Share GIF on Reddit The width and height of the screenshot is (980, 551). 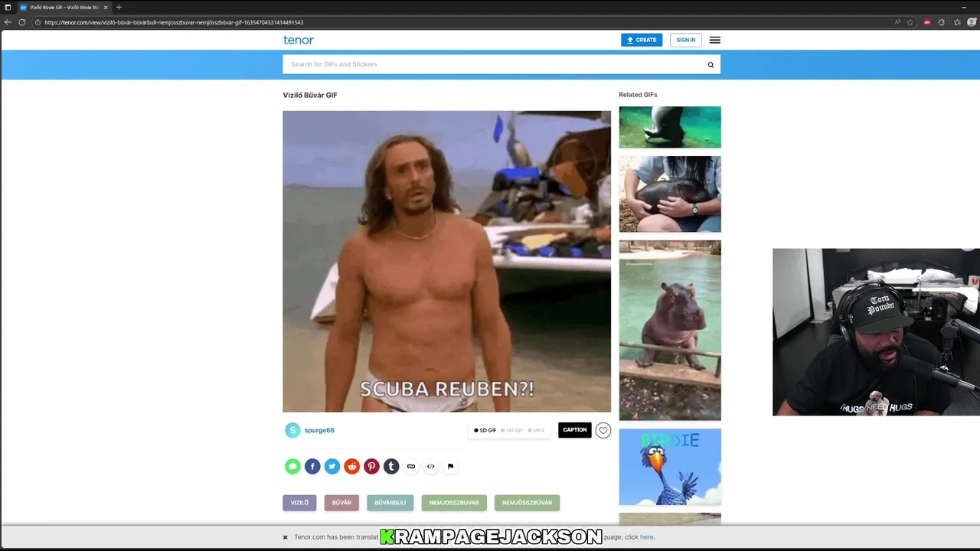pos(352,466)
